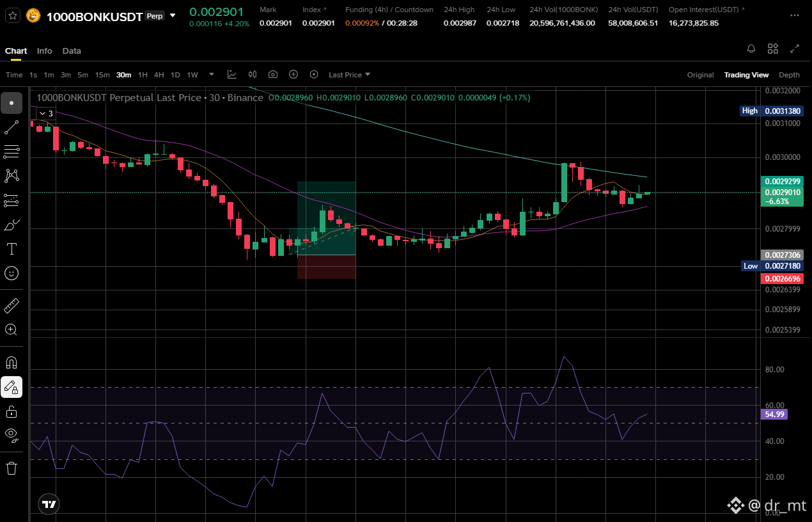Switch to the Data tab
Screen dimensions: 812x522
[72, 51]
